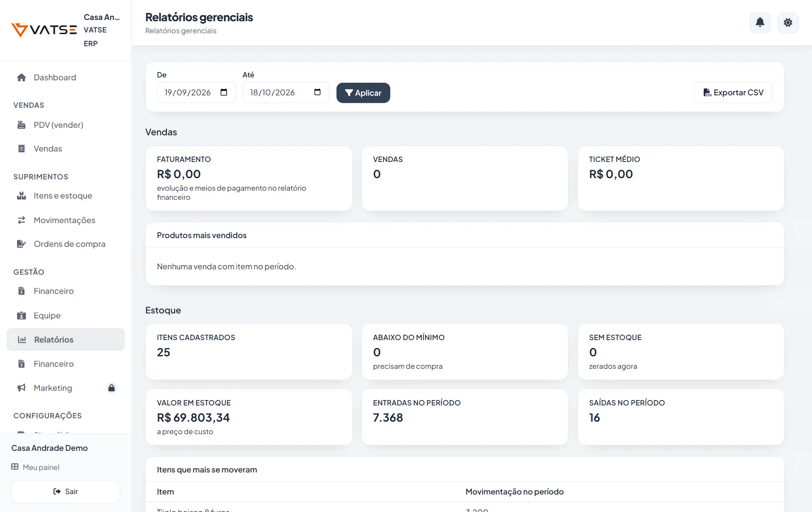Open Movimentações in the sidebar
The height and width of the screenshot is (512, 812).
click(66, 220)
